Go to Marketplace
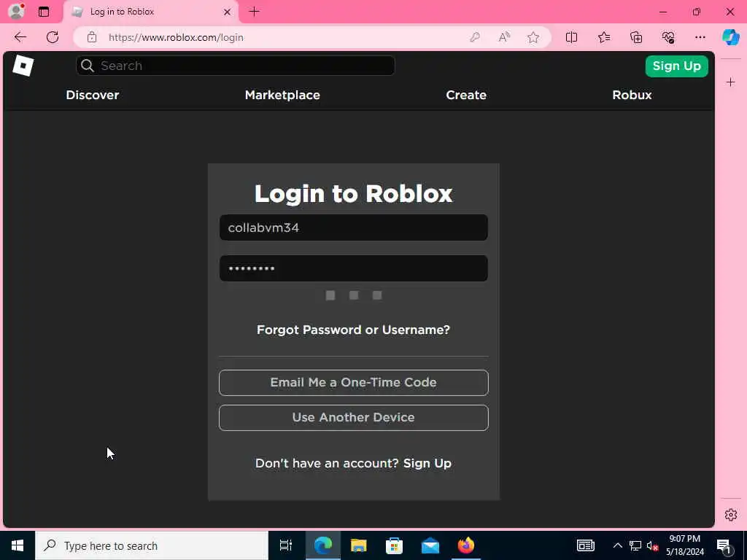Screen dimensions: 747x560 pyautogui.click(x=282, y=95)
